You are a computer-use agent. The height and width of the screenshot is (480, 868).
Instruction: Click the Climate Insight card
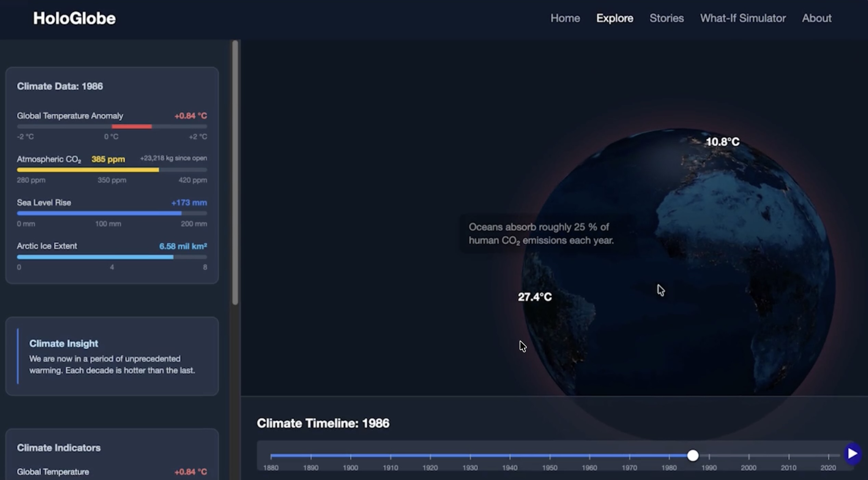pyautogui.click(x=112, y=356)
